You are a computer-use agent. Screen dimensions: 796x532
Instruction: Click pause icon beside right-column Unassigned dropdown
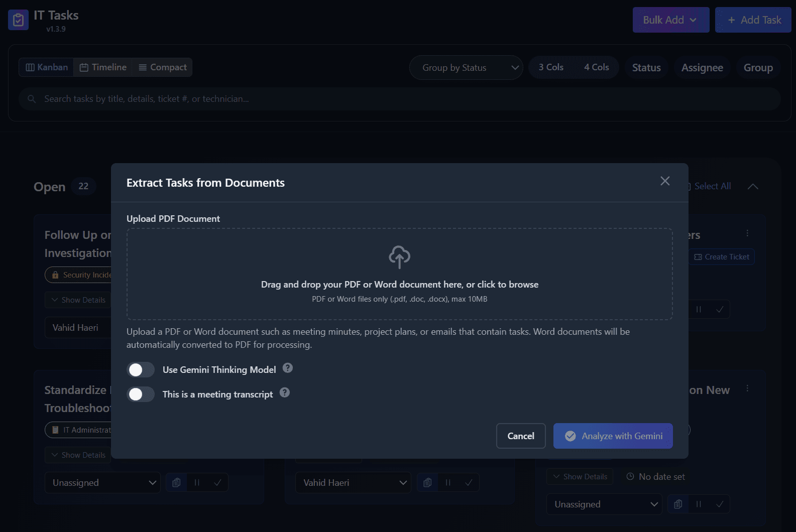pos(699,504)
